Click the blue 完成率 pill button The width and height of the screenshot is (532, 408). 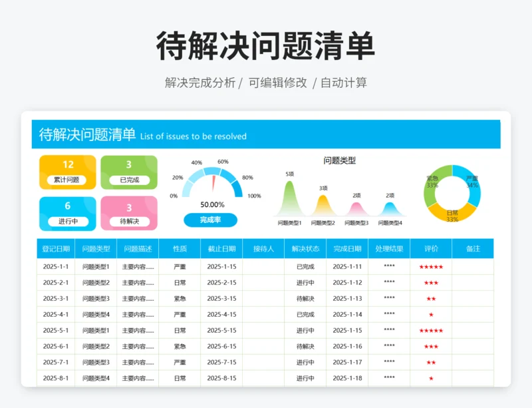[210, 220]
